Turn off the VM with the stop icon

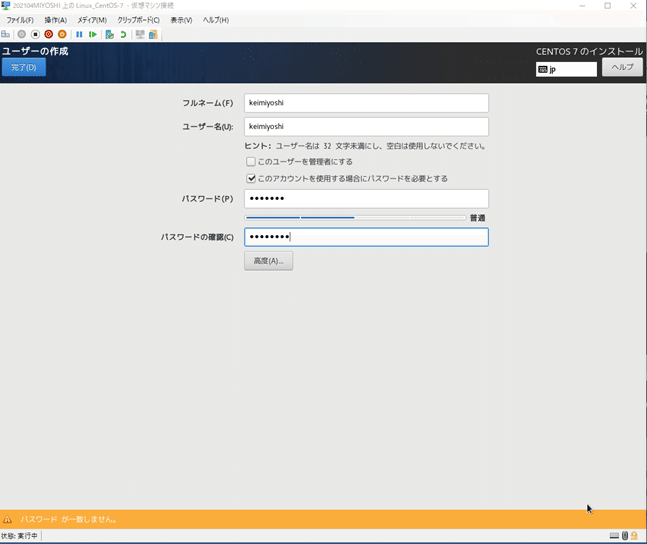tap(35, 34)
